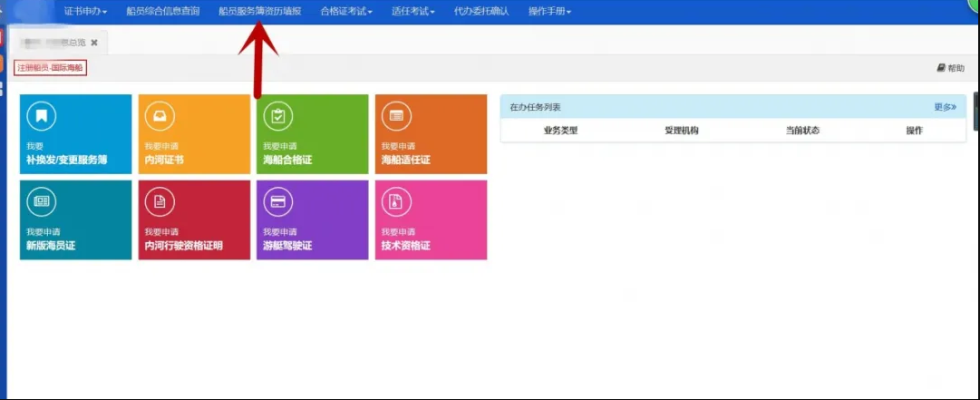Go to 代办委托确认 in navigation bar
980x400 pixels.
(x=481, y=12)
